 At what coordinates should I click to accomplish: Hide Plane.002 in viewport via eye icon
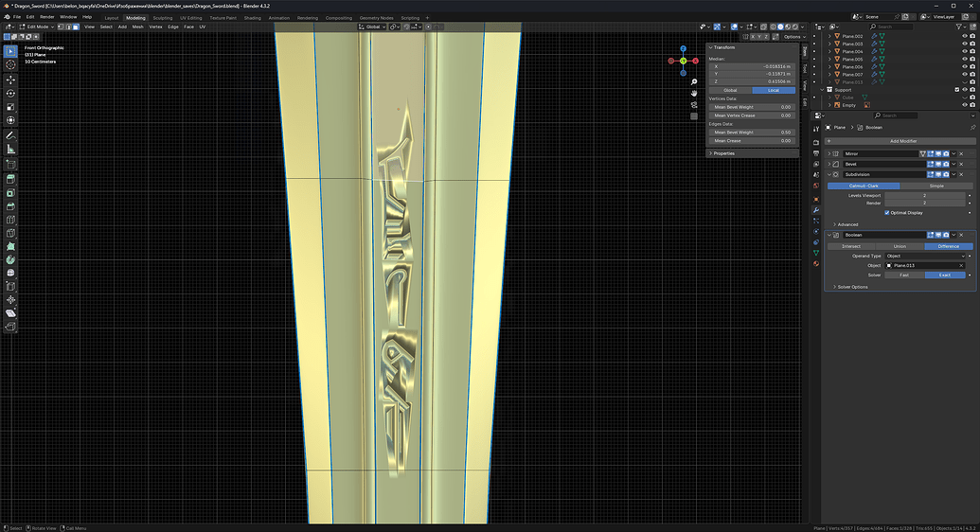click(964, 36)
